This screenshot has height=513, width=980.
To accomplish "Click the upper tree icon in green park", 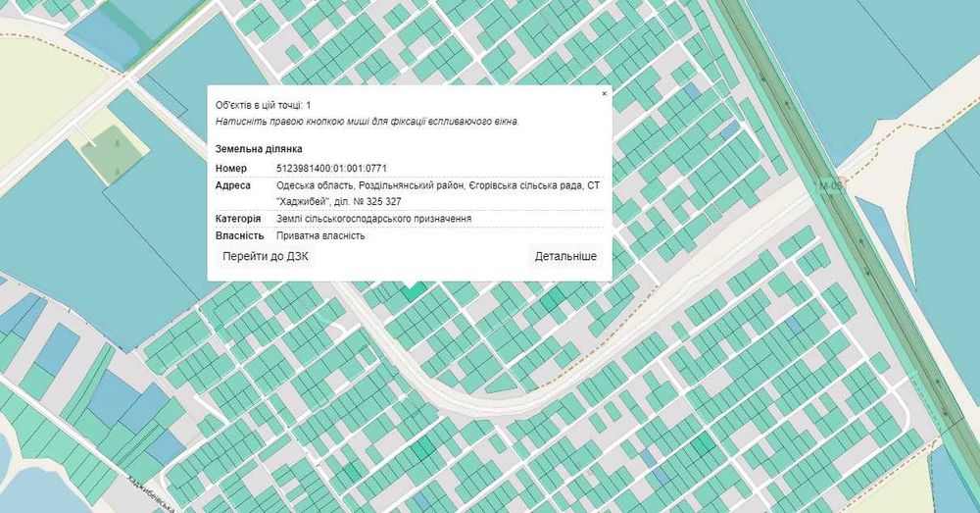I will 117,143.
